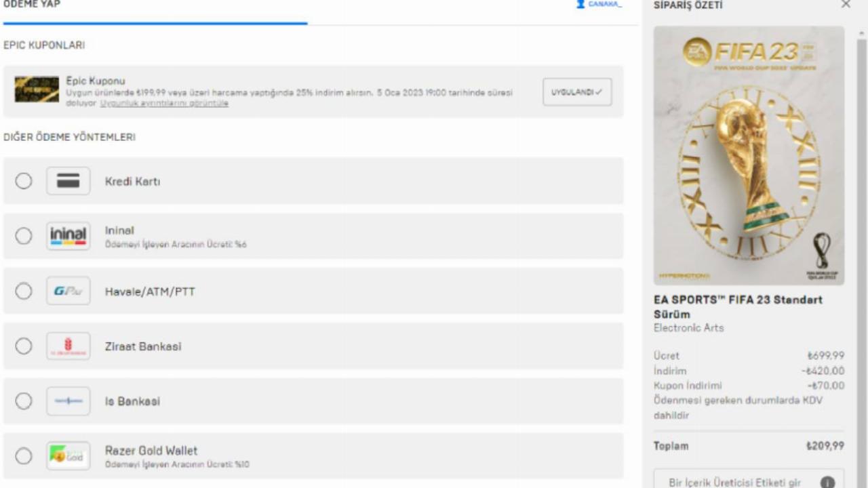Click the İndirim -₺420,00 value

(x=823, y=371)
